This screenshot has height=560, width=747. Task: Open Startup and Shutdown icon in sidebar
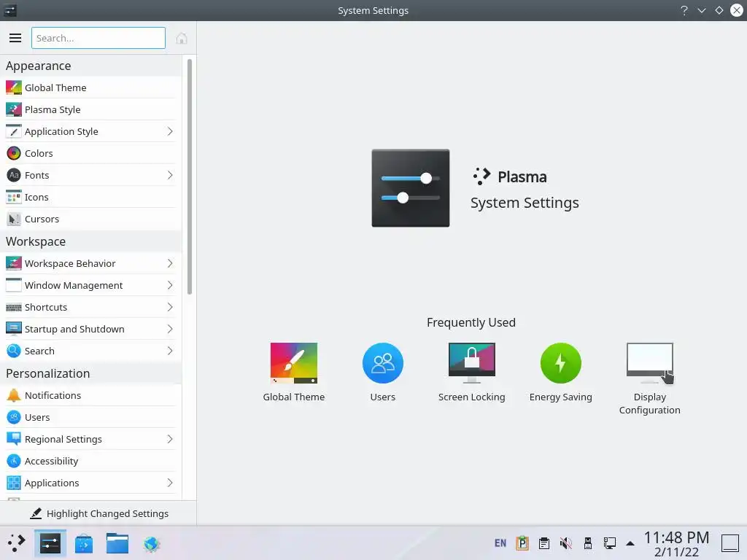coord(14,329)
